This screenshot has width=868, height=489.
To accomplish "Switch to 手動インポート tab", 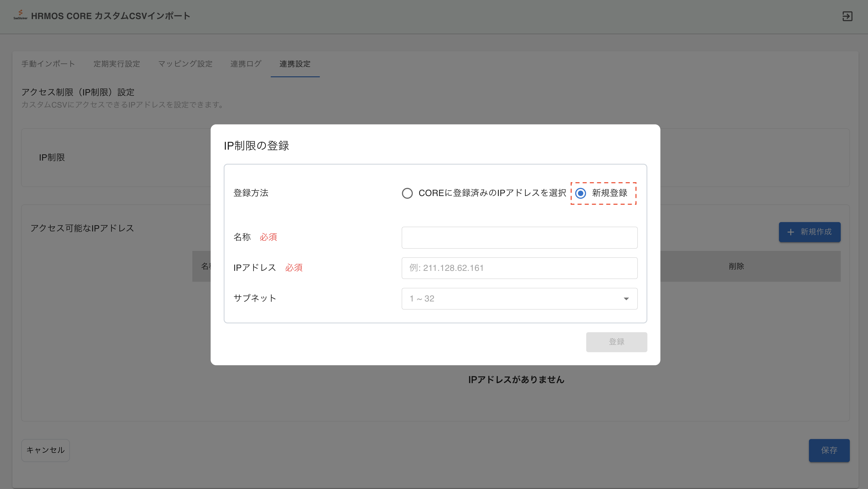I will [48, 64].
